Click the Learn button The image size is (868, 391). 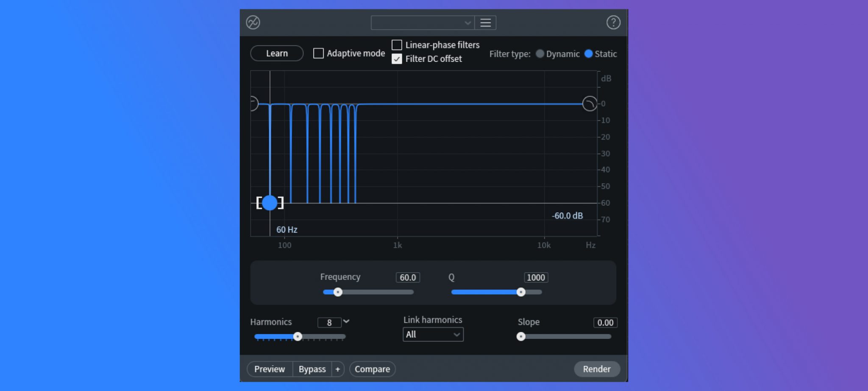click(x=276, y=53)
